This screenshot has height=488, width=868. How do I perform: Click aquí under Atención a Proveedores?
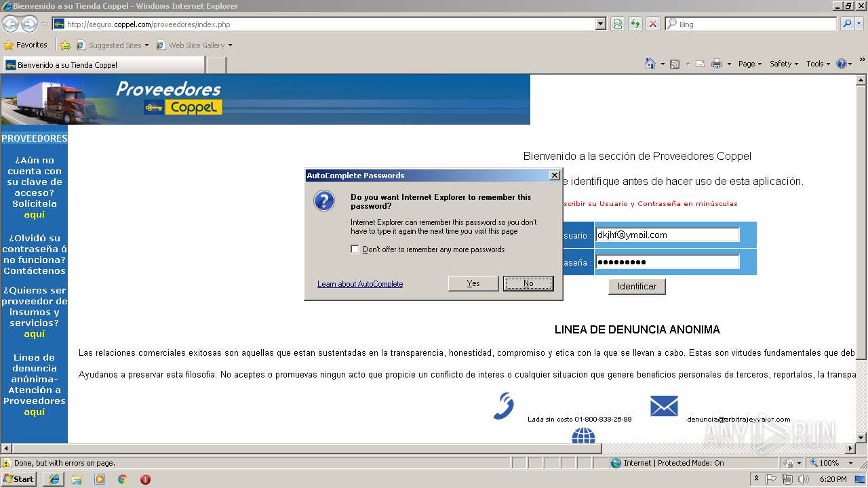pos(34,411)
